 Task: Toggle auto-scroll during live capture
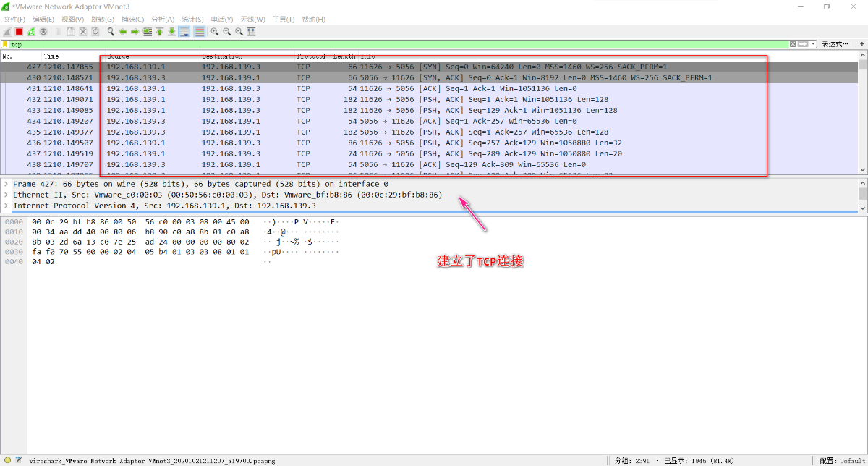pos(184,32)
